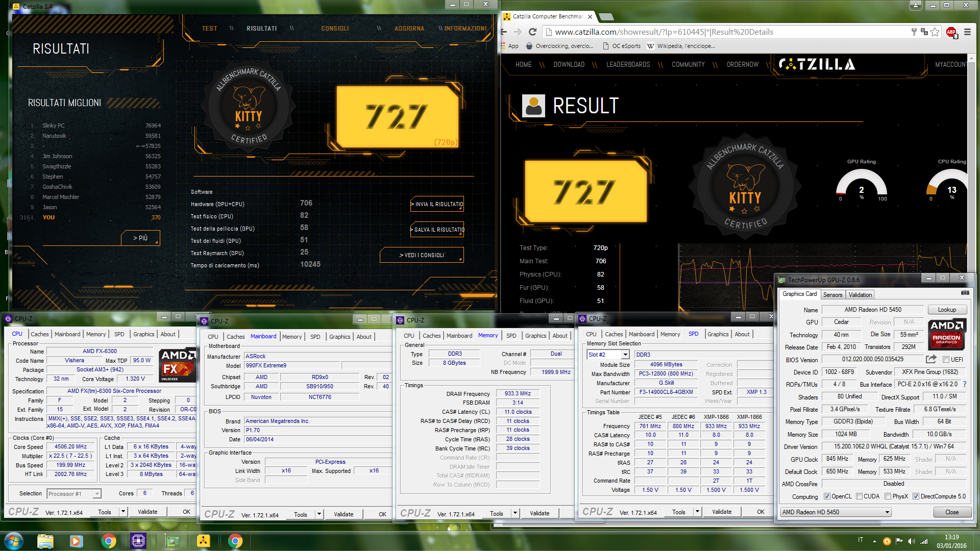Click the network signal tray icon

(x=924, y=541)
